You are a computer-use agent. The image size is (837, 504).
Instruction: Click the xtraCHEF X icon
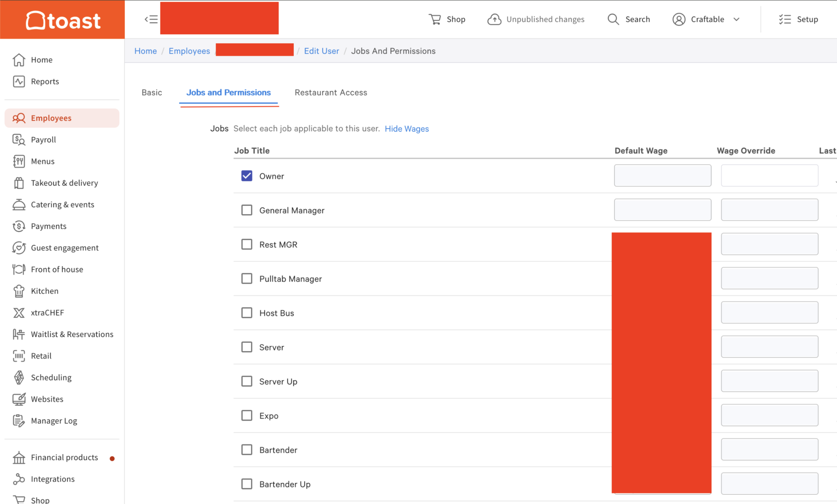(x=19, y=313)
